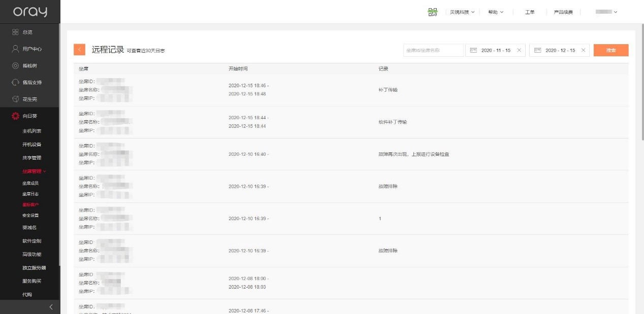Open 坐席日志 seat logs
Screen dimensions: 644x314
(x=30, y=194)
